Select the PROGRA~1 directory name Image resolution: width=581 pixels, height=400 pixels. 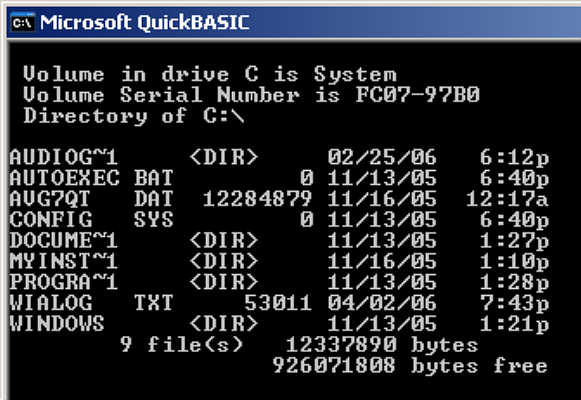click(x=64, y=282)
